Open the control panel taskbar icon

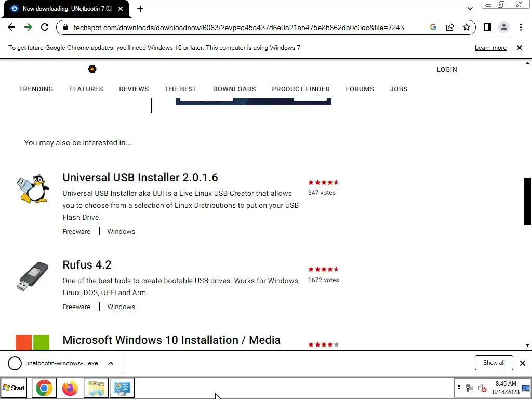(x=122, y=388)
